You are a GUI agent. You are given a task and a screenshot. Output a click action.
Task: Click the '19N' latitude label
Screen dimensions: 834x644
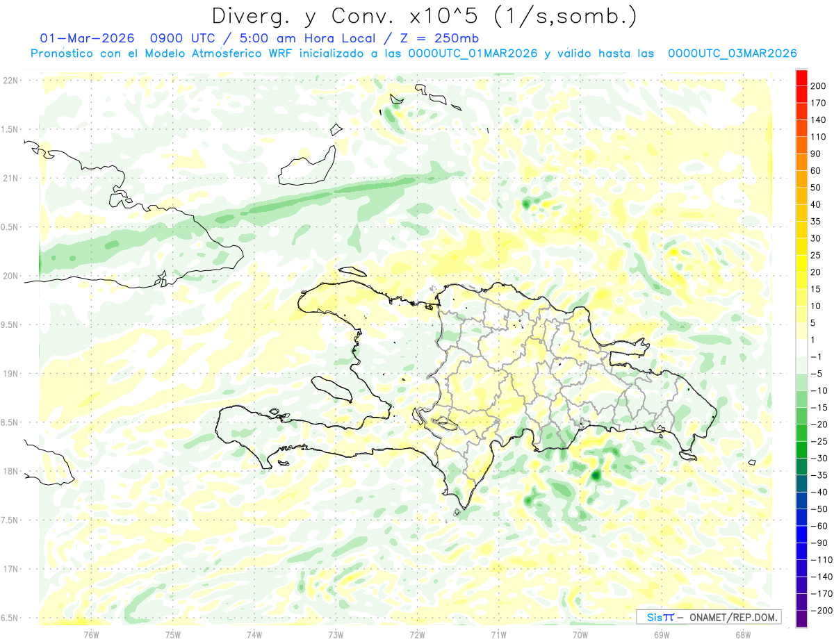pyautogui.click(x=10, y=374)
